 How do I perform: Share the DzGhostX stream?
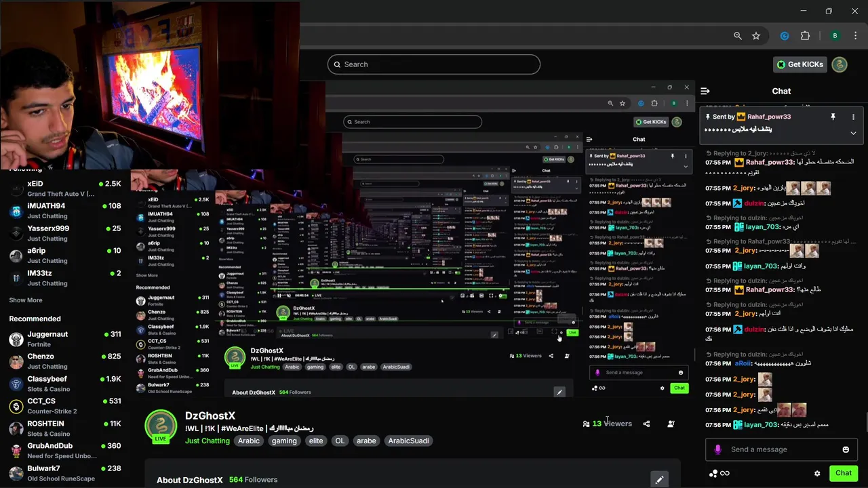[x=646, y=424]
